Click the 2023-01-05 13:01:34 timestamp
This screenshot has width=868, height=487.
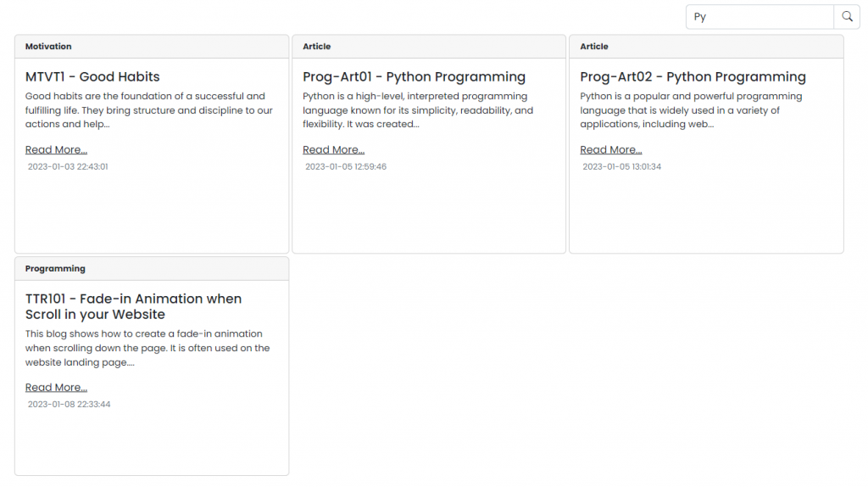[x=621, y=166]
